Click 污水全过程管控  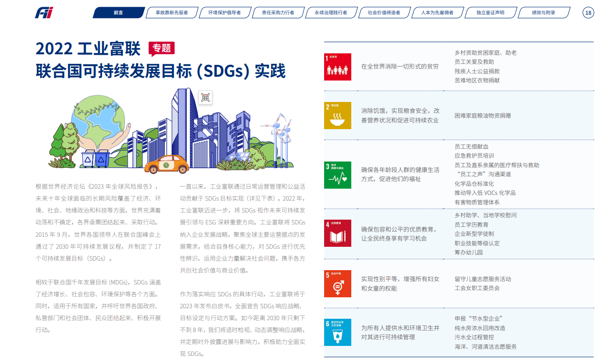click(474, 337)
